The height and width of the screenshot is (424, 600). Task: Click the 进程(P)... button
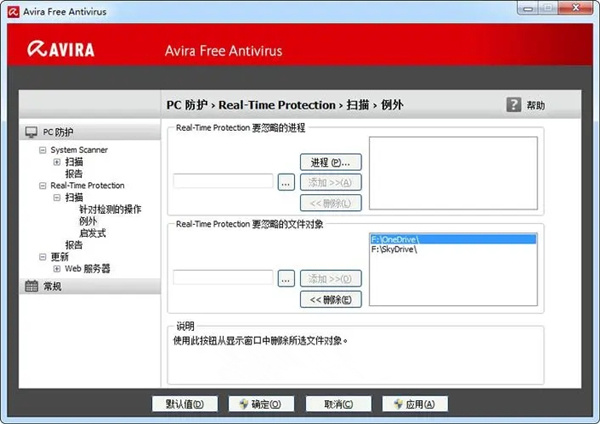[331, 162]
